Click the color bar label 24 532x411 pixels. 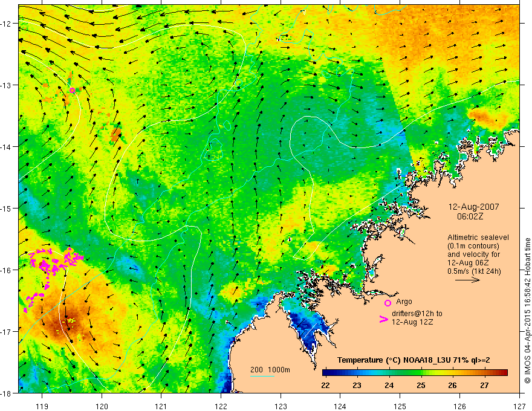click(389, 386)
